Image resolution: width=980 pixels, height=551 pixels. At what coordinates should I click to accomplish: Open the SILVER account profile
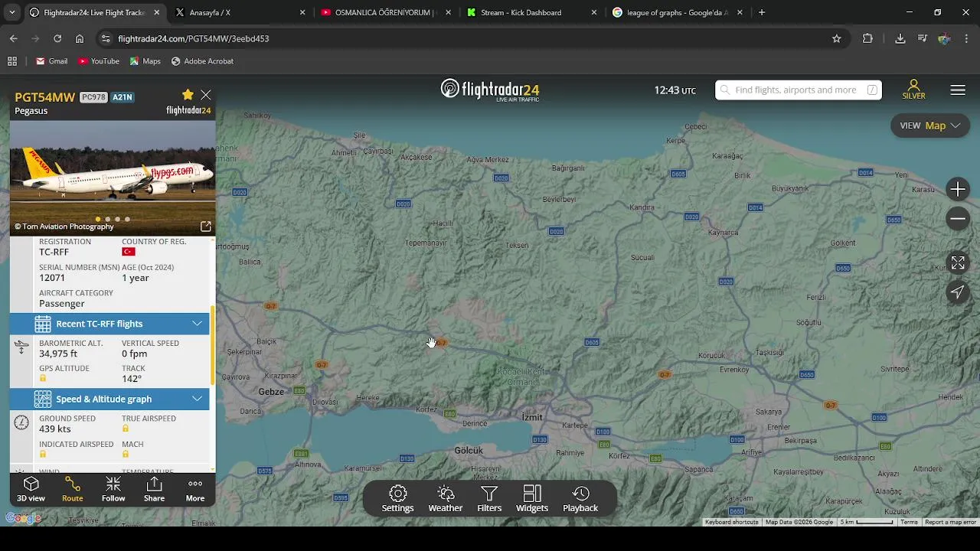913,90
